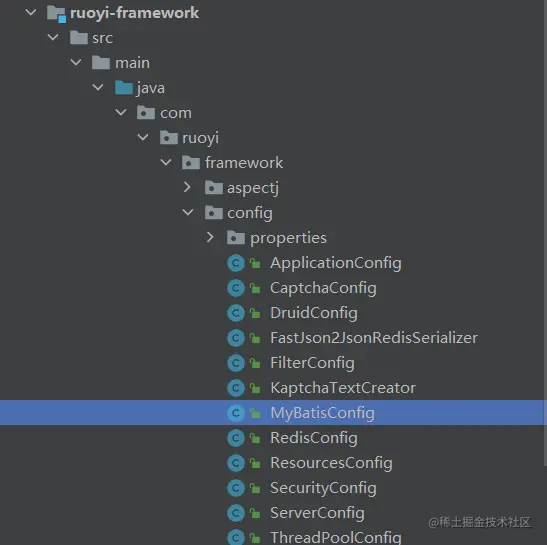Collapse the src folder

pyautogui.click(x=53, y=37)
